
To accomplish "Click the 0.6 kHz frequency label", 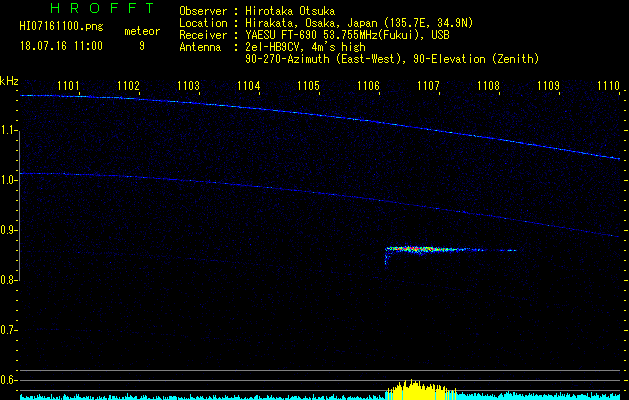I will pyautogui.click(x=8, y=380).
